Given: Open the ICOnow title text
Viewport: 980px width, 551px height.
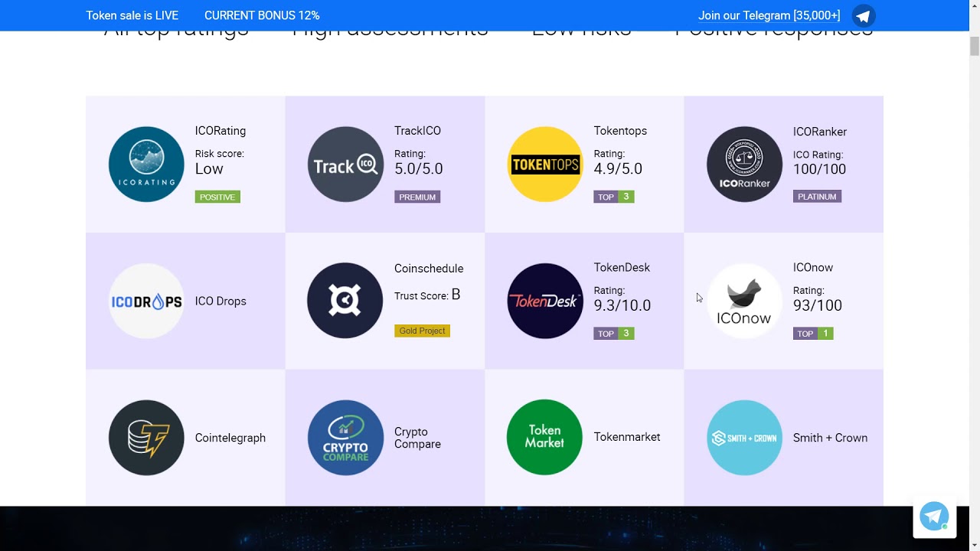Looking at the screenshot, I should coord(812,267).
